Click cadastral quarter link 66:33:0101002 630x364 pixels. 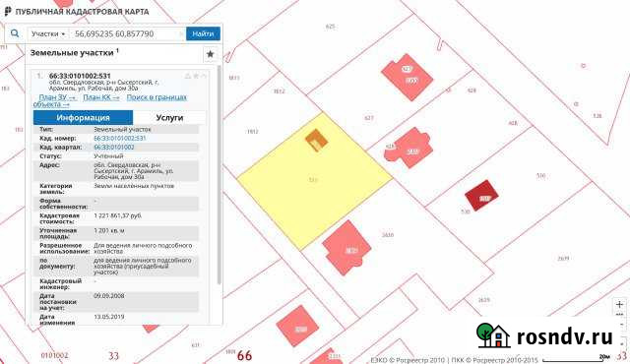coord(114,147)
